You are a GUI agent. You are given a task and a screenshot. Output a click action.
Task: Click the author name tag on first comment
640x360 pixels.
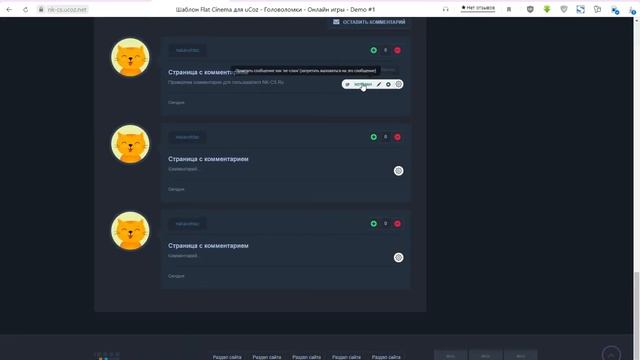[x=187, y=50]
